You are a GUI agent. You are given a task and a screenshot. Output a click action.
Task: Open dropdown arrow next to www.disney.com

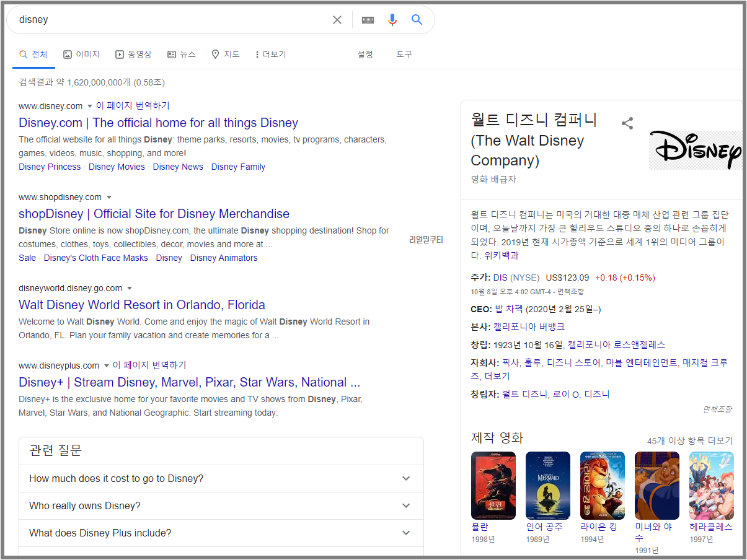[89, 106]
